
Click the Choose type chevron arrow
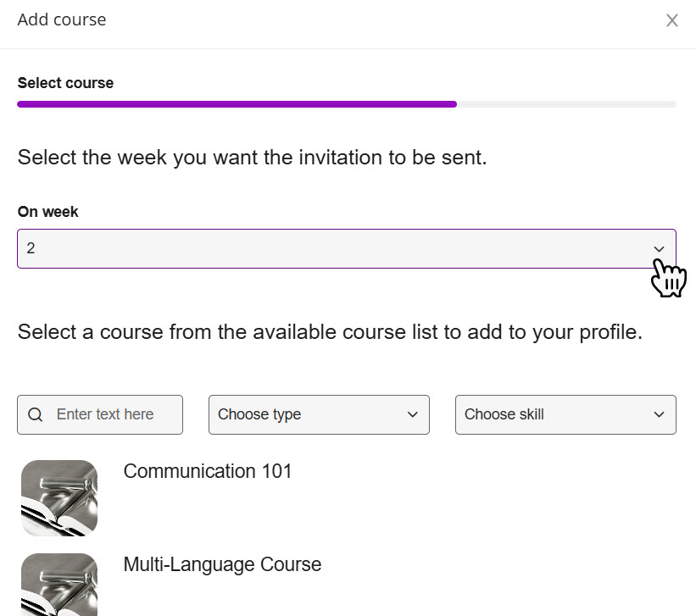click(x=412, y=414)
